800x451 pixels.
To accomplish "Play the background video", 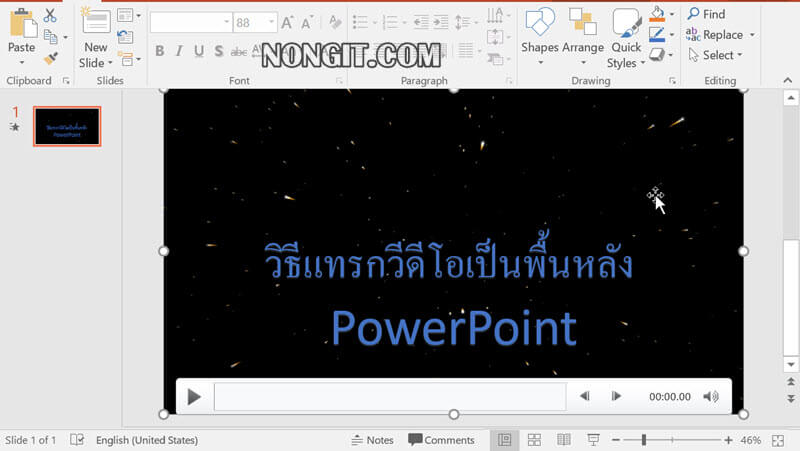I will click(x=194, y=396).
